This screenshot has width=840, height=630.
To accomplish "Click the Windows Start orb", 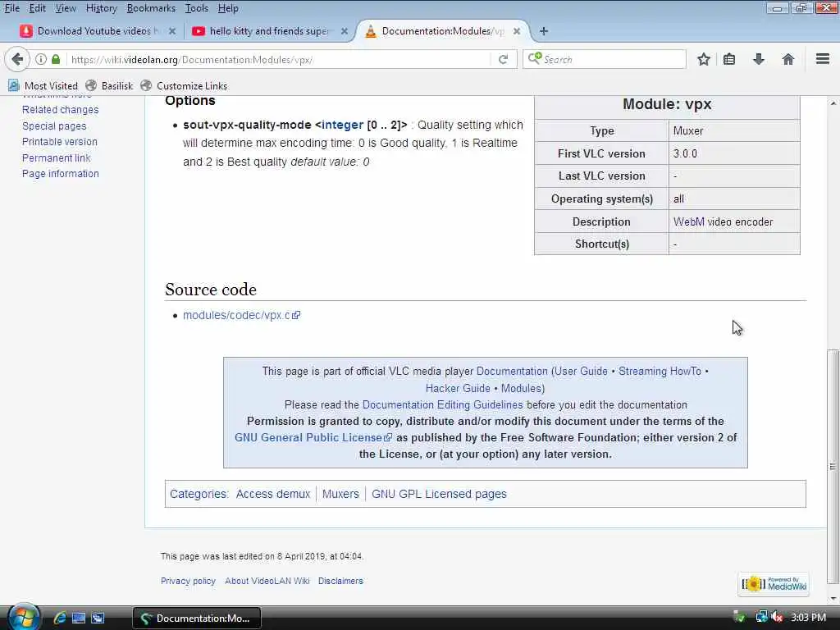I will [x=24, y=617].
